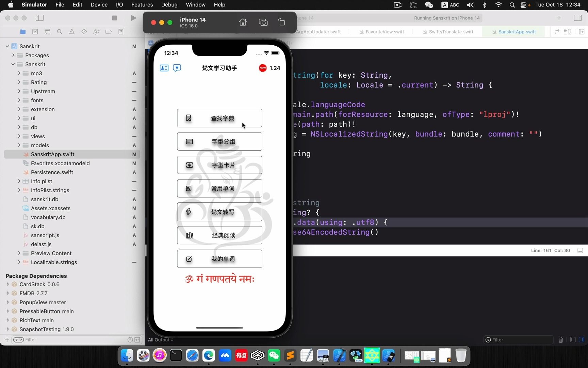Open the favorites star bubble icon in the app
The image size is (588, 368).
[x=177, y=68]
